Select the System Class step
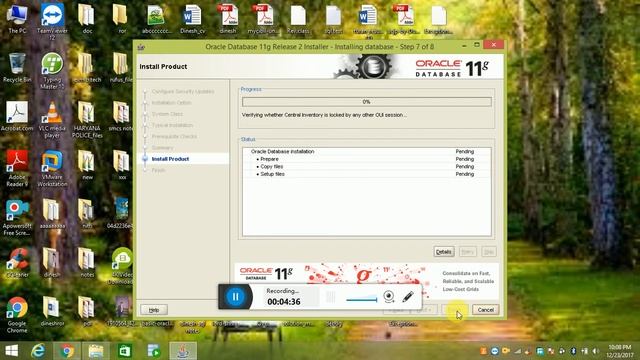 [x=167, y=114]
